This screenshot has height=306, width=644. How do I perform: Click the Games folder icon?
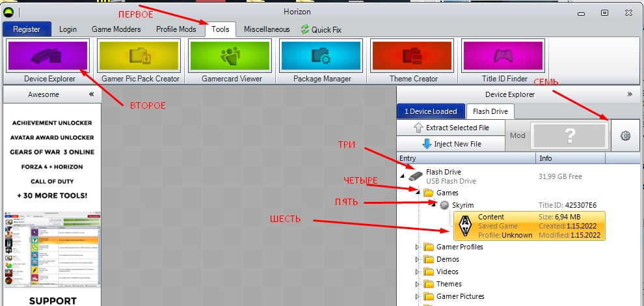pyautogui.click(x=429, y=193)
